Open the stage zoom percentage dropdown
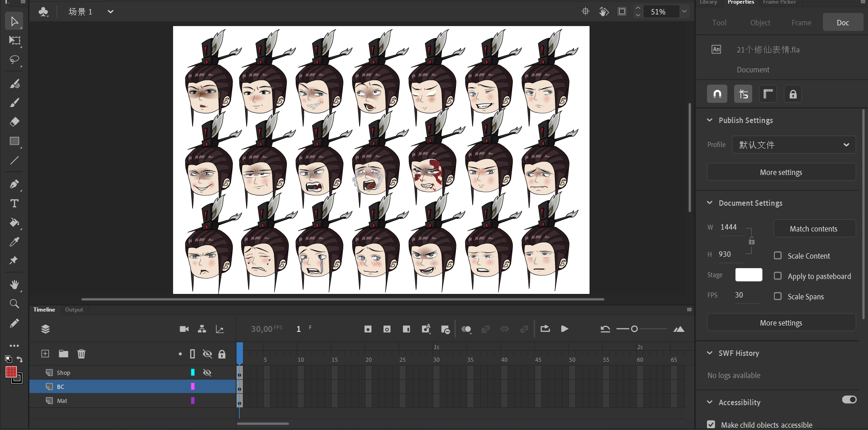Image resolution: width=868 pixels, height=430 pixels. coord(684,12)
